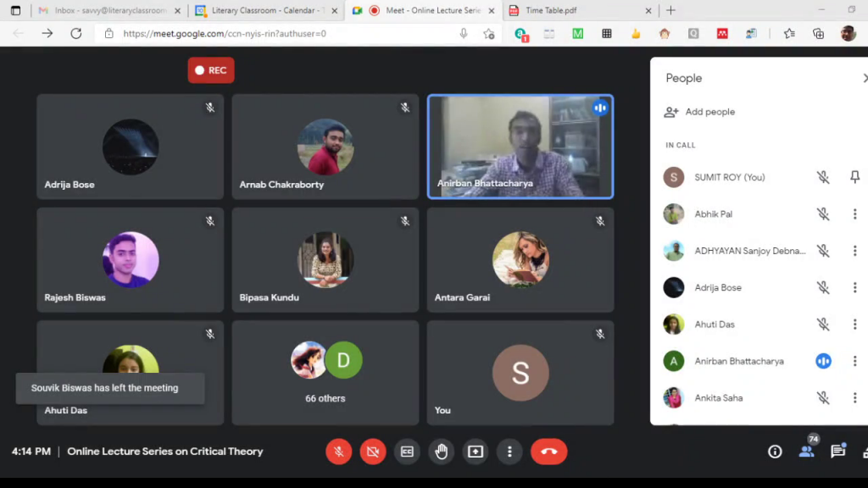Reload the Meet page

(x=76, y=34)
